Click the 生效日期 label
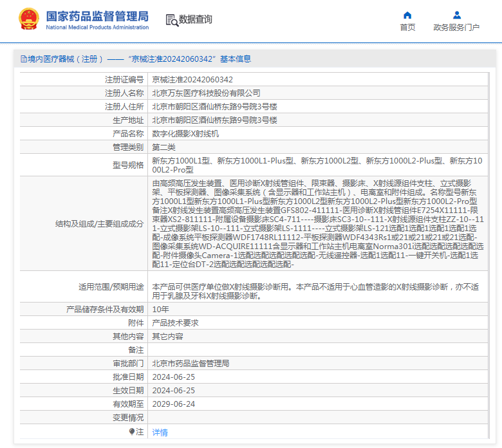This screenshot has width=502, height=448. point(128,390)
